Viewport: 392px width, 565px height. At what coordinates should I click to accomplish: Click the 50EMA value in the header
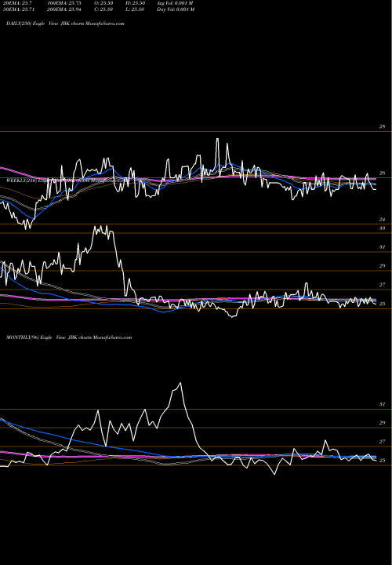pos(20,9)
